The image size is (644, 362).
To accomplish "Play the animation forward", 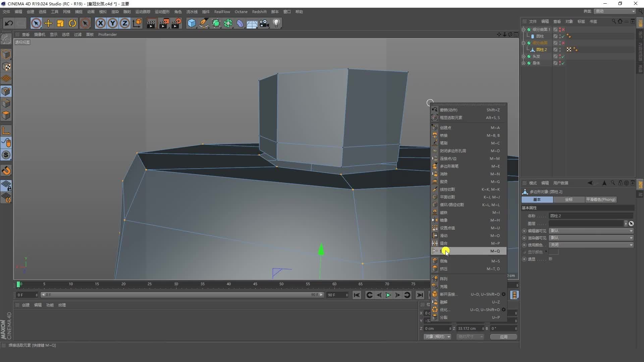I will click(x=388, y=295).
